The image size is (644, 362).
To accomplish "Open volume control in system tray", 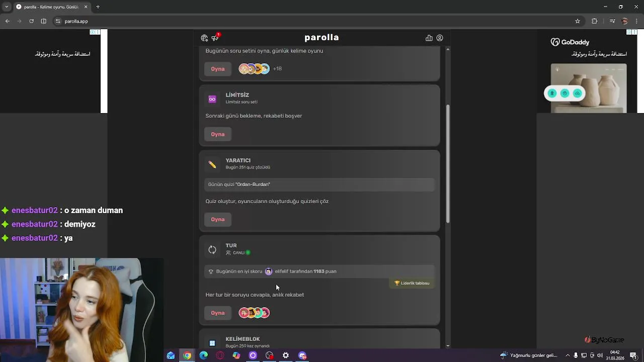I will (x=600, y=355).
